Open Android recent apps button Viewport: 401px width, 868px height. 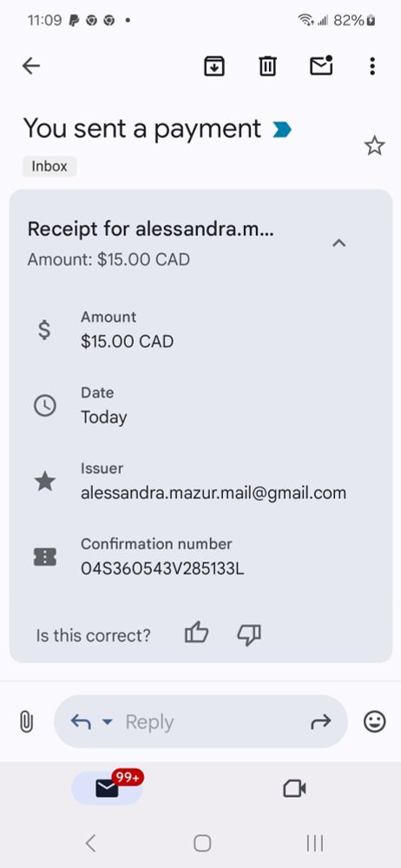point(315,843)
